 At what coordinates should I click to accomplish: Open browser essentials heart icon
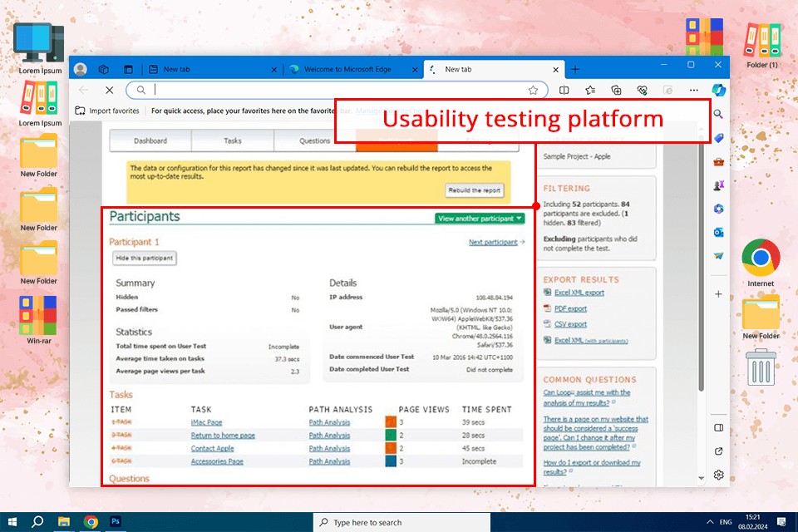pos(643,90)
